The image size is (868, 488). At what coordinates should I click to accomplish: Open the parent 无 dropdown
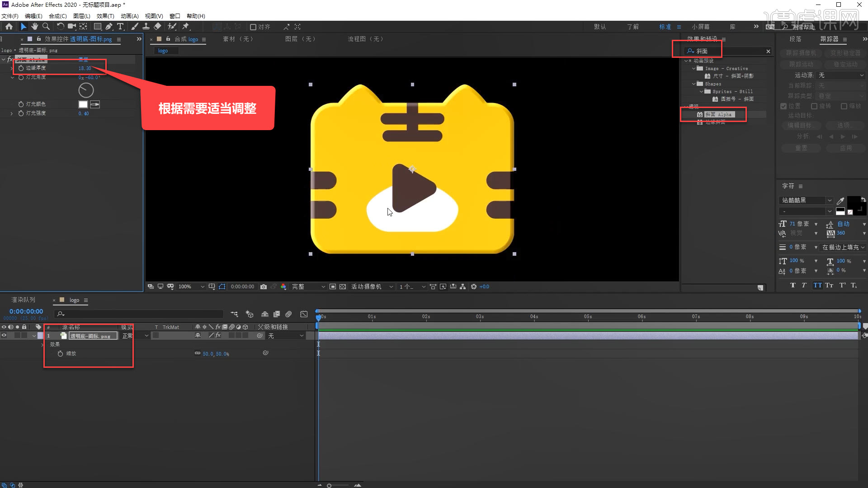point(286,336)
